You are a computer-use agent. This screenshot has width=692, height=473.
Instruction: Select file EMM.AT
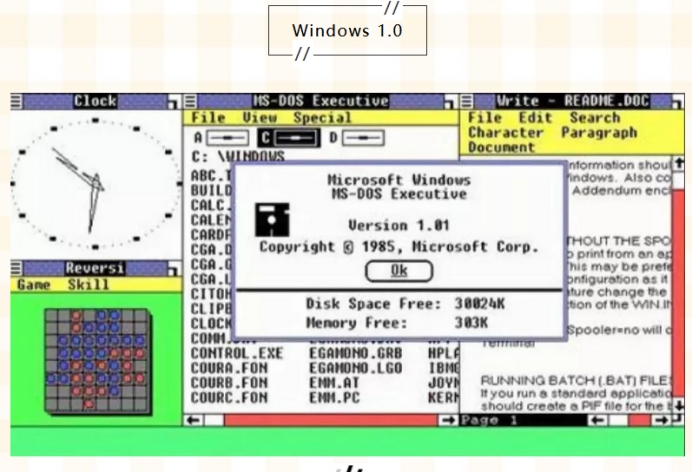(x=334, y=383)
